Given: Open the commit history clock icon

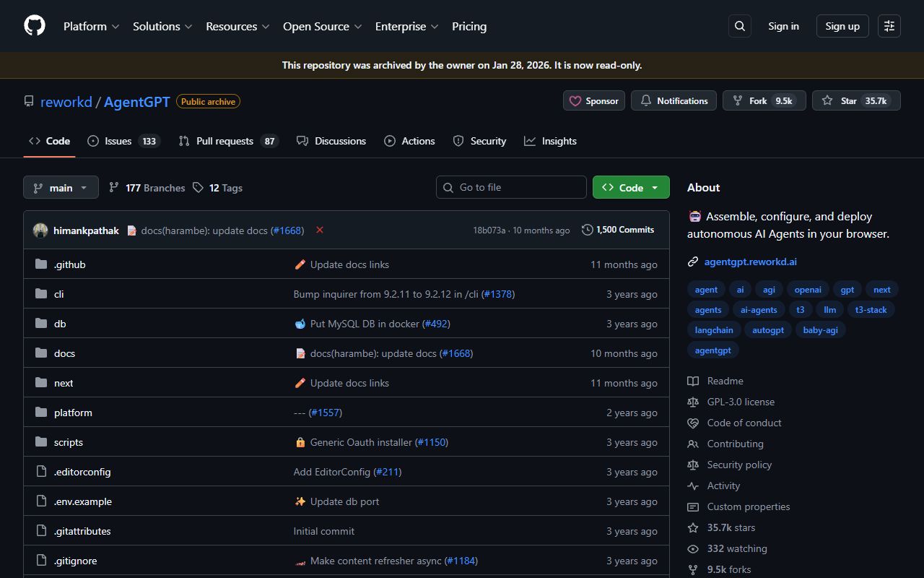Looking at the screenshot, I should pyautogui.click(x=586, y=230).
